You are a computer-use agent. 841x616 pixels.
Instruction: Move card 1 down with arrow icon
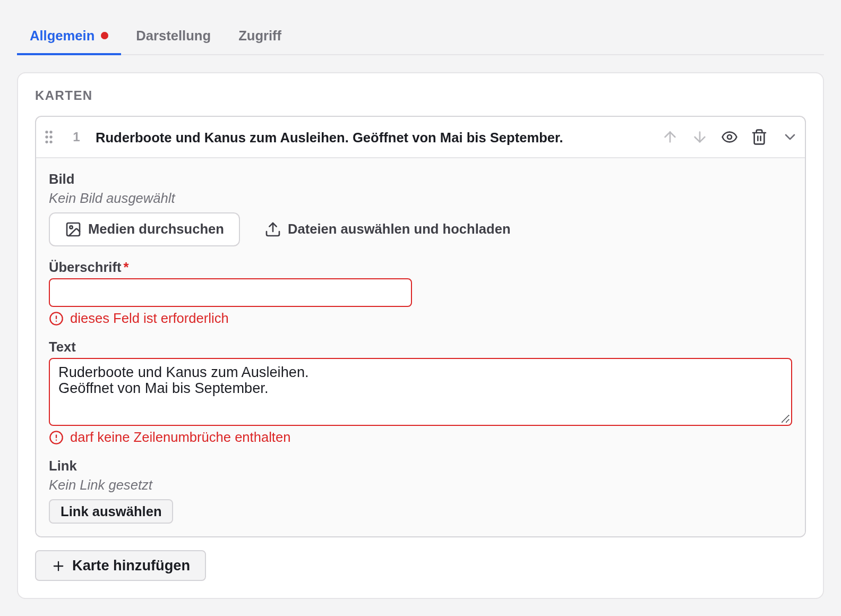pos(700,137)
